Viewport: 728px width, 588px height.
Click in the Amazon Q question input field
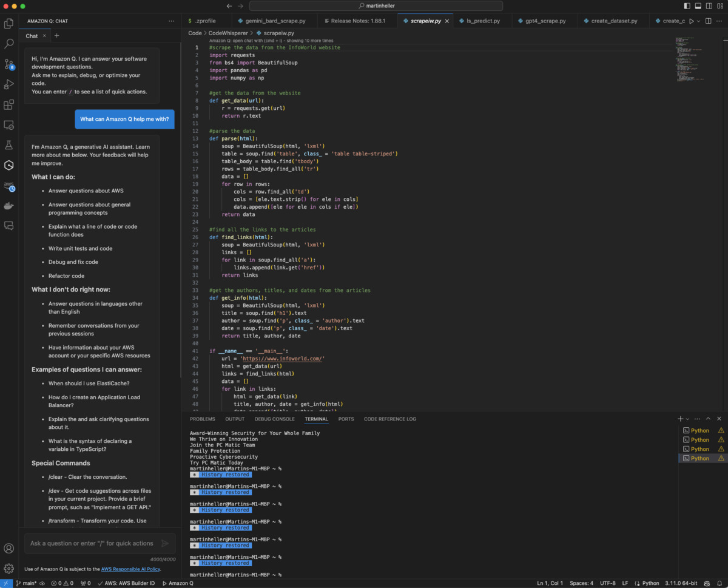pyautogui.click(x=91, y=543)
